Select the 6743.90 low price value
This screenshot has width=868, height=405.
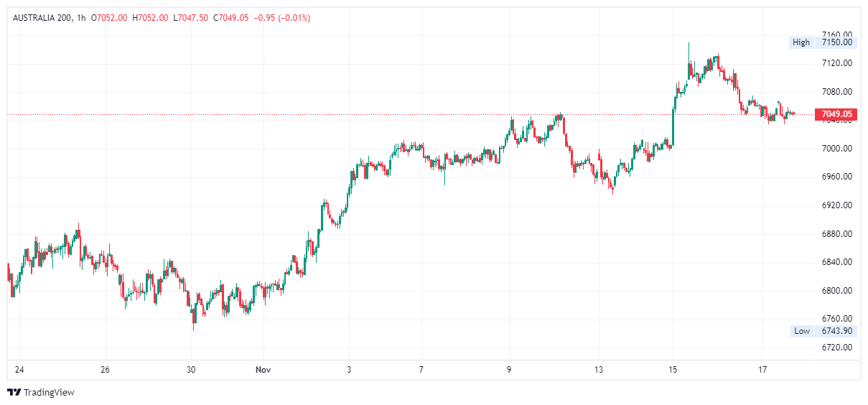click(x=836, y=331)
